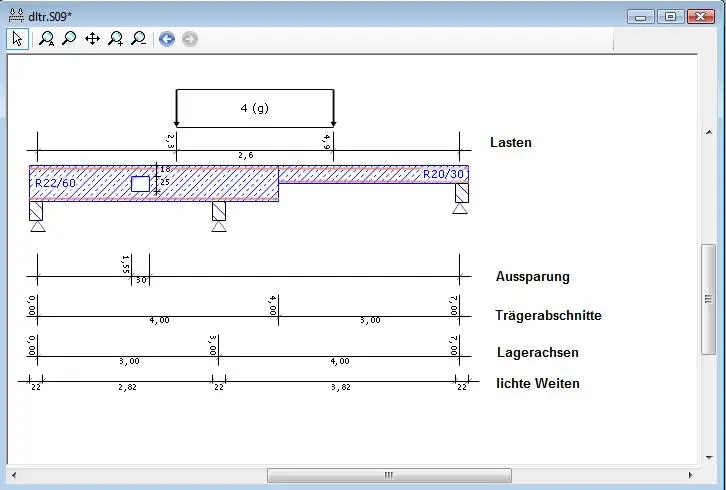The height and width of the screenshot is (490, 726).
Task: Click the left support symbol
Action: click(37, 216)
